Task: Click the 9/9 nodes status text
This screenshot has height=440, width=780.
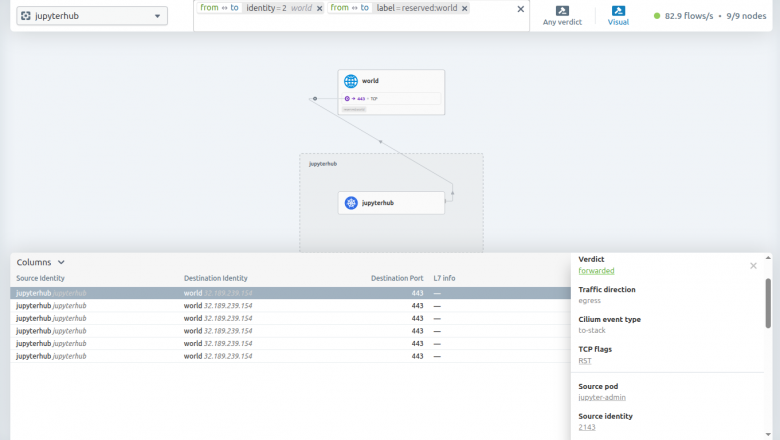Action: pyautogui.click(x=746, y=16)
